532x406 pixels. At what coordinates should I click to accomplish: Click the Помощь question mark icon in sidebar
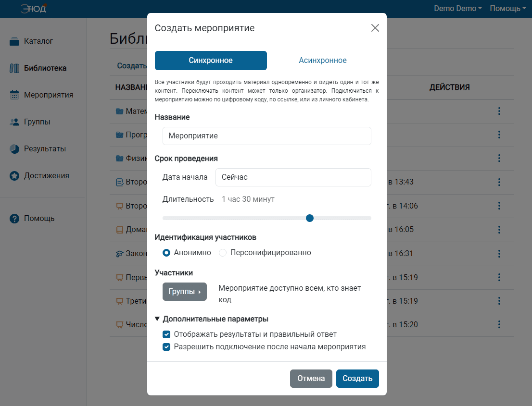tap(14, 219)
